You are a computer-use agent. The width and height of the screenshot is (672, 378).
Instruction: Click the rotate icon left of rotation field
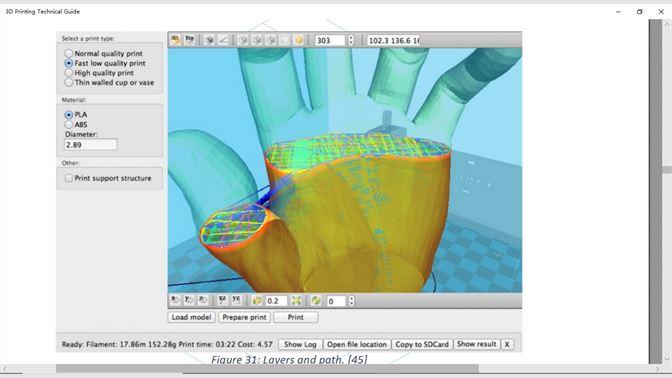(x=316, y=301)
